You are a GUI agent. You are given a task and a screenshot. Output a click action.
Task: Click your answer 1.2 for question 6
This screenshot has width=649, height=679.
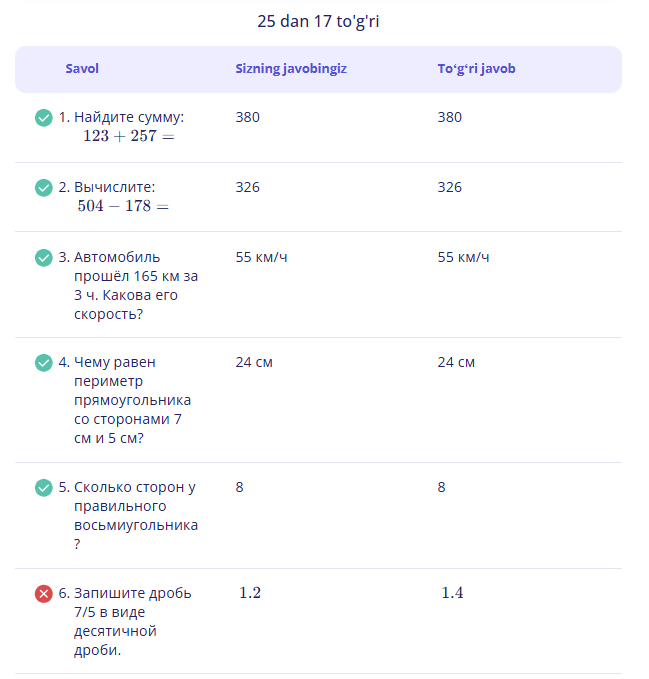tap(250, 593)
